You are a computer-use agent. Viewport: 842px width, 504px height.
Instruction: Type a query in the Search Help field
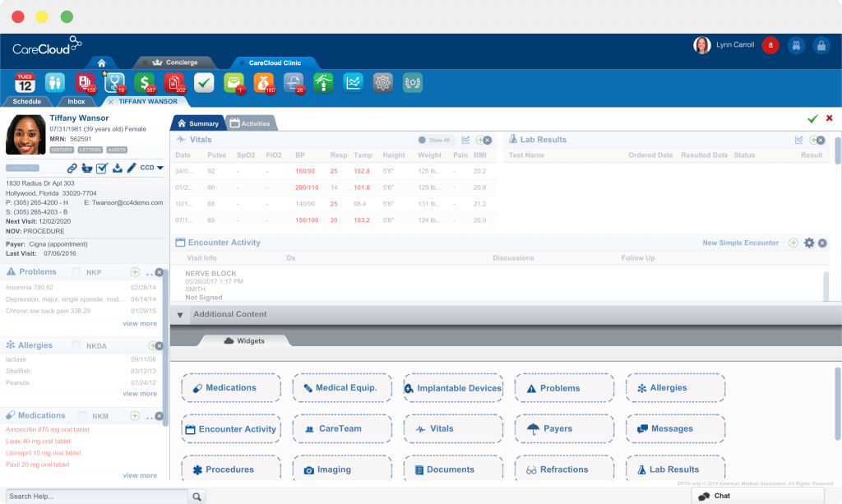95,497
